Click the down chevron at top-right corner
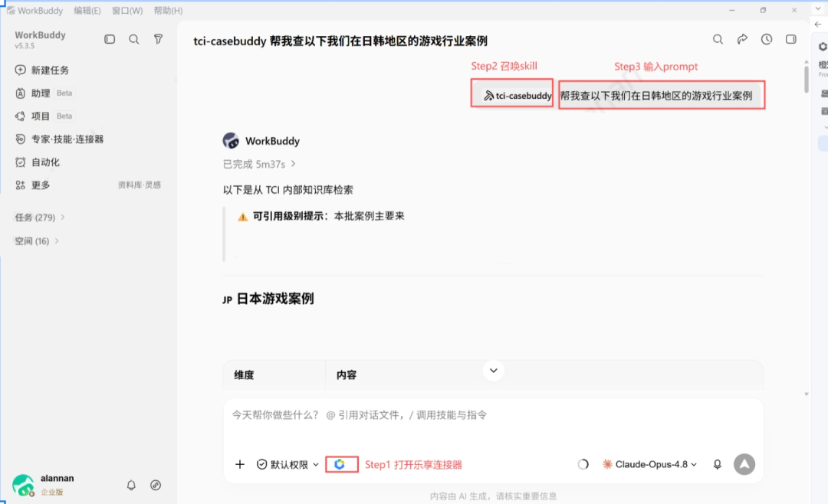 [818, 9]
